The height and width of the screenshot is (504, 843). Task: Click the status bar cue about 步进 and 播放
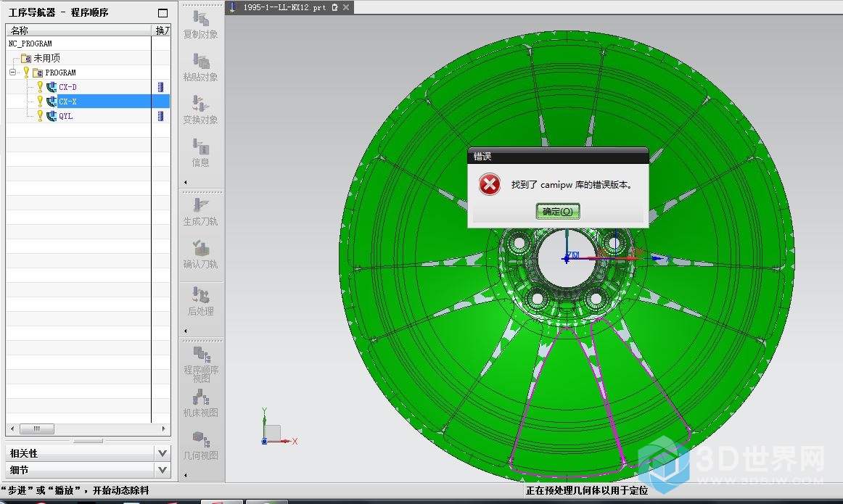(75, 490)
